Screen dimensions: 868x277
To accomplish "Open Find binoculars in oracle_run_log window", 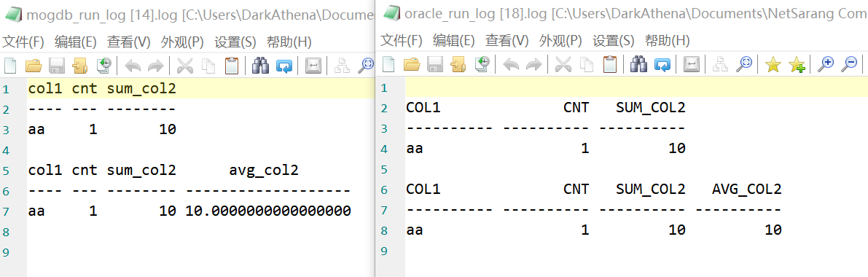I will (639, 64).
